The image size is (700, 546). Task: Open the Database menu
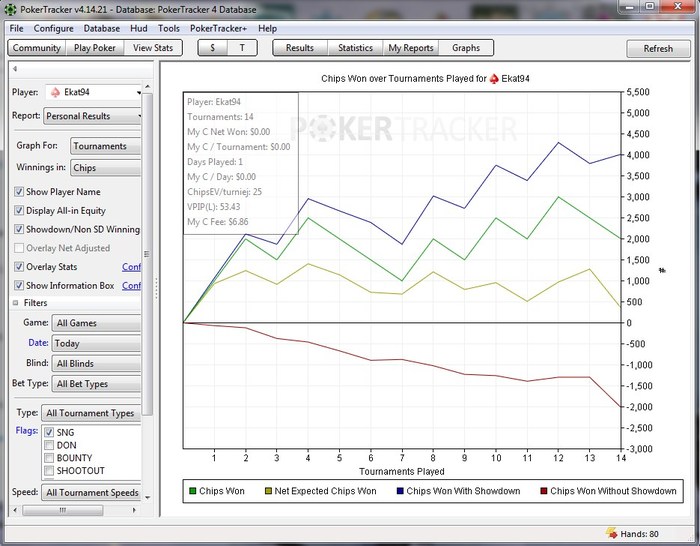coord(102,29)
